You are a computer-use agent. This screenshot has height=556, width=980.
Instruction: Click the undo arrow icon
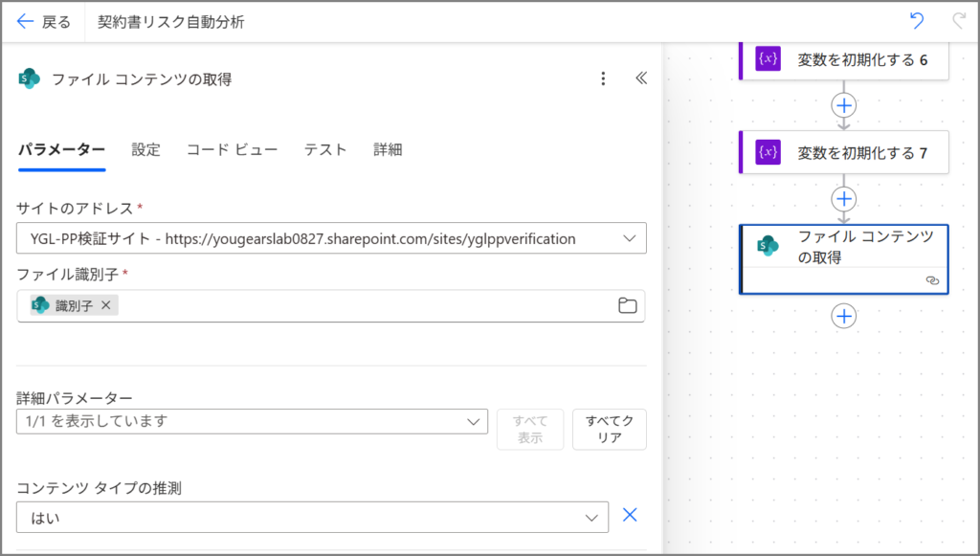point(917,21)
